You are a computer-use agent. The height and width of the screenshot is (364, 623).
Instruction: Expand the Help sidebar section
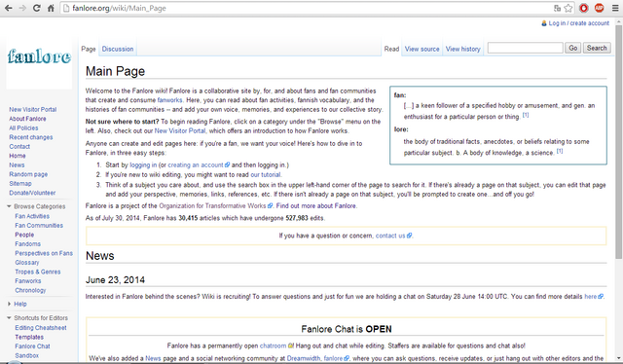[x=9, y=304]
